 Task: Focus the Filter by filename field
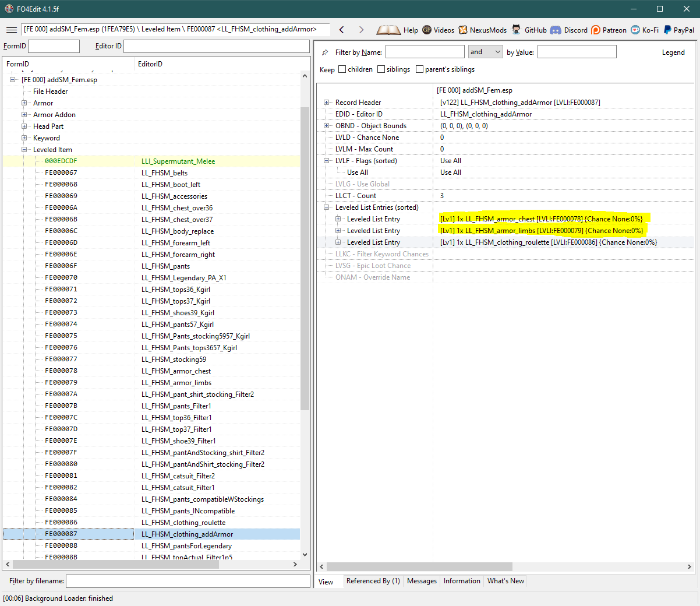(188, 581)
